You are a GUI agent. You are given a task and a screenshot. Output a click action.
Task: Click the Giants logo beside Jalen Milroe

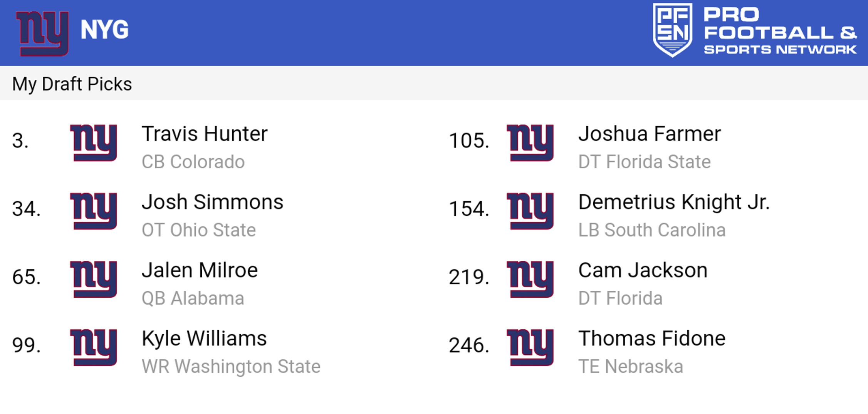[94, 279]
